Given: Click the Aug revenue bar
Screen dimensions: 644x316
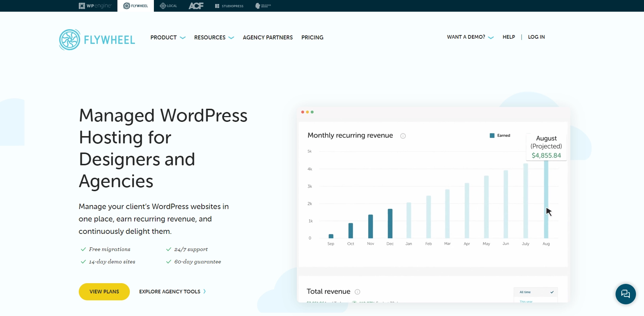Looking at the screenshot, I should [x=546, y=199].
